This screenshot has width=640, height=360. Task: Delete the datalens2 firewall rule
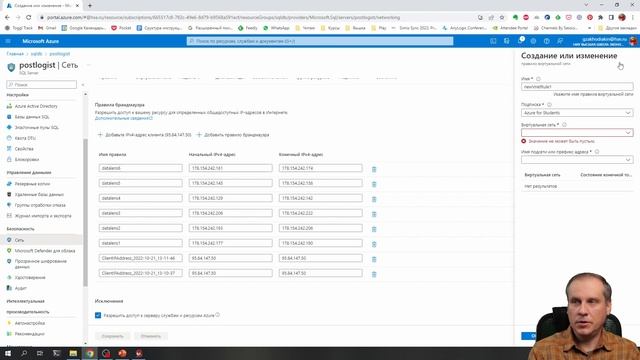[374, 229]
